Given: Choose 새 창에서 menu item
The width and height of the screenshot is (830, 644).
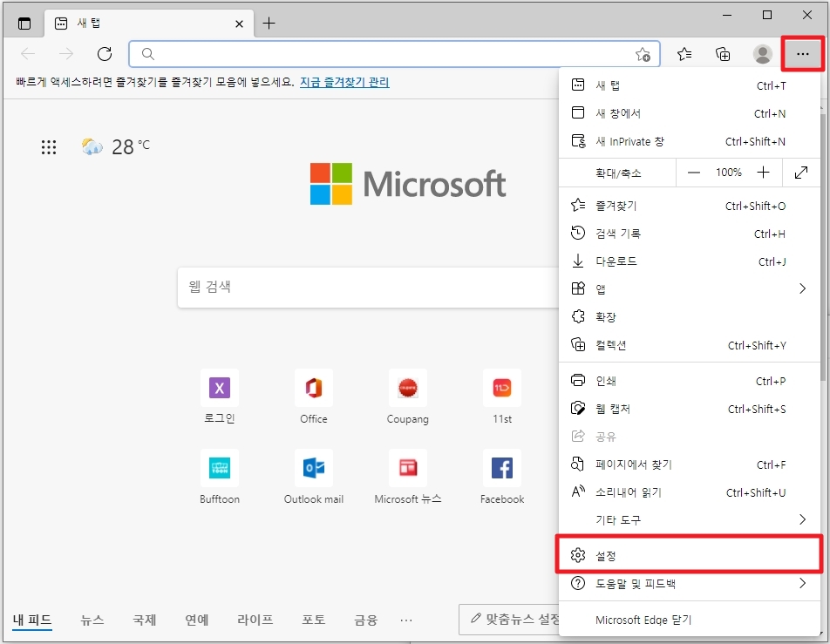Looking at the screenshot, I should tap(689, 113).
